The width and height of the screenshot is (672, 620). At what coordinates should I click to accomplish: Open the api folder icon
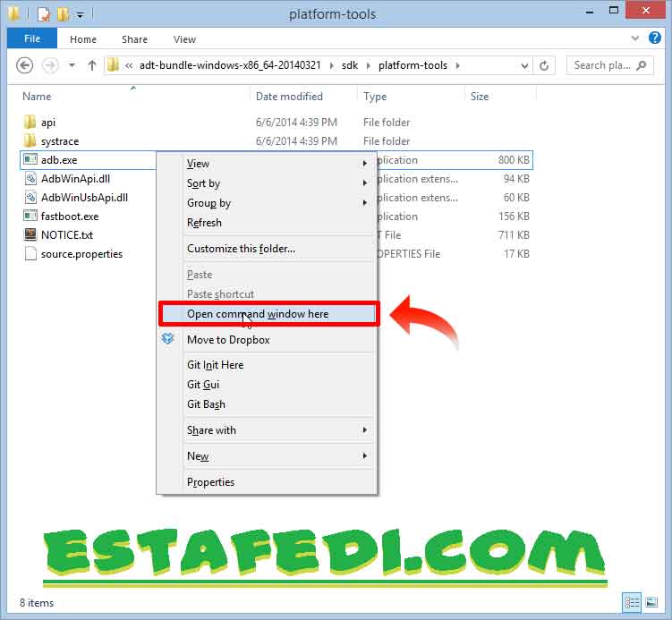click(30, 123)
